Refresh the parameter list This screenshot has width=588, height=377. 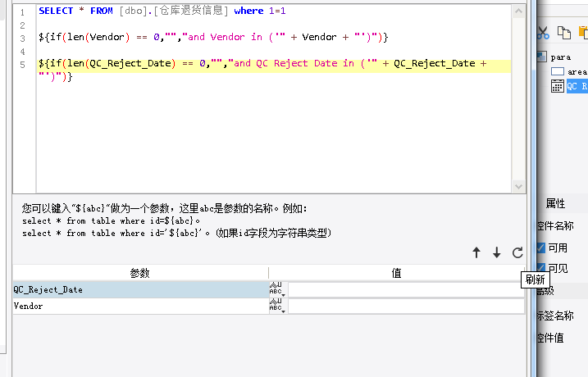[517, 252]
